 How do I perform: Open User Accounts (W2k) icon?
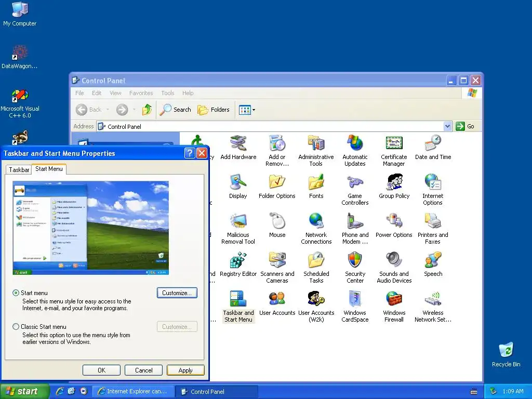[316, 307]
